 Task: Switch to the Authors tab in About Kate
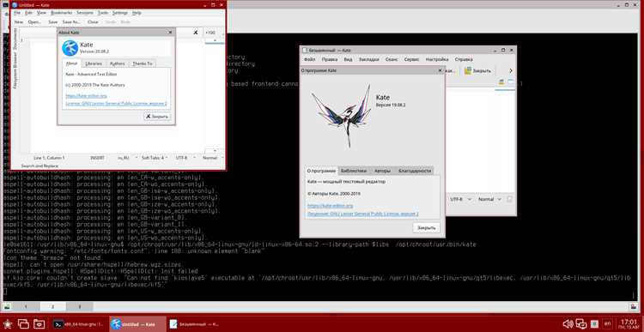117,63
